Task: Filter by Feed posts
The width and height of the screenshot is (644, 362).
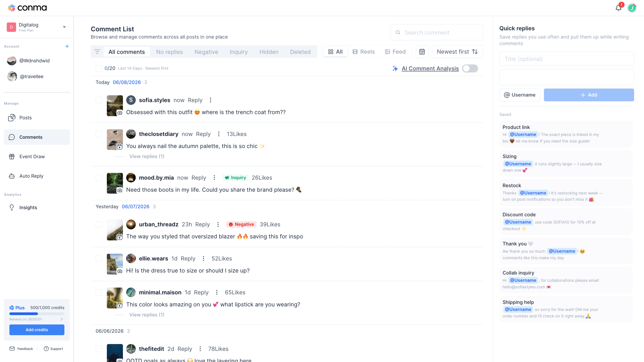Action: click(395, 52)
